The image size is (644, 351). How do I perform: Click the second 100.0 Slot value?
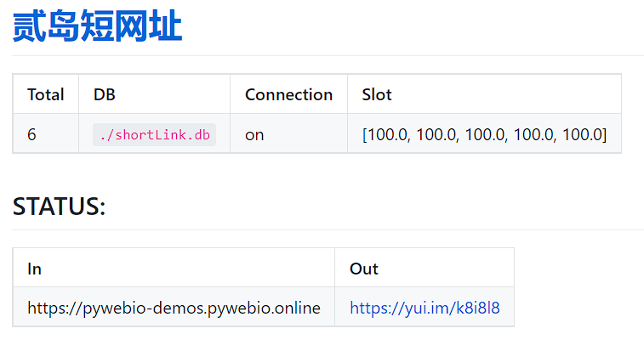coord(435,134)
